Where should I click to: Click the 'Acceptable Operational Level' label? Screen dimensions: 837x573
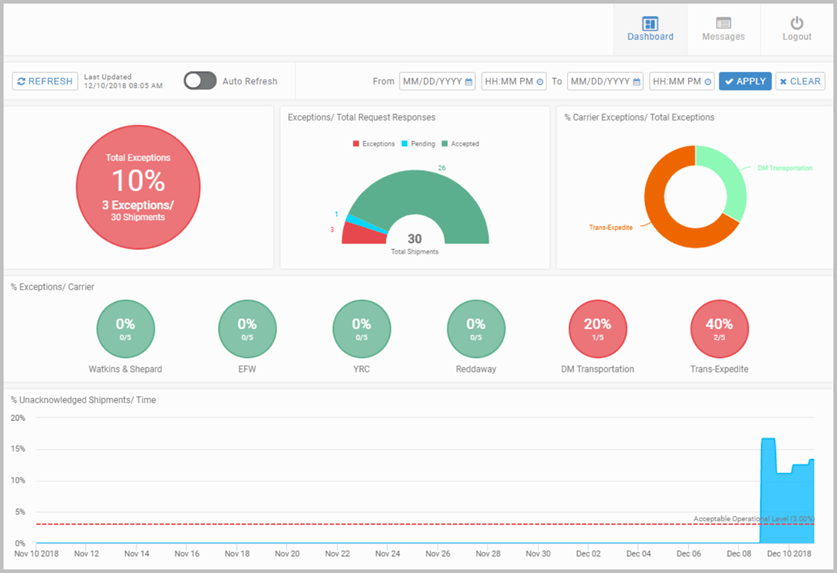(754, 519)
